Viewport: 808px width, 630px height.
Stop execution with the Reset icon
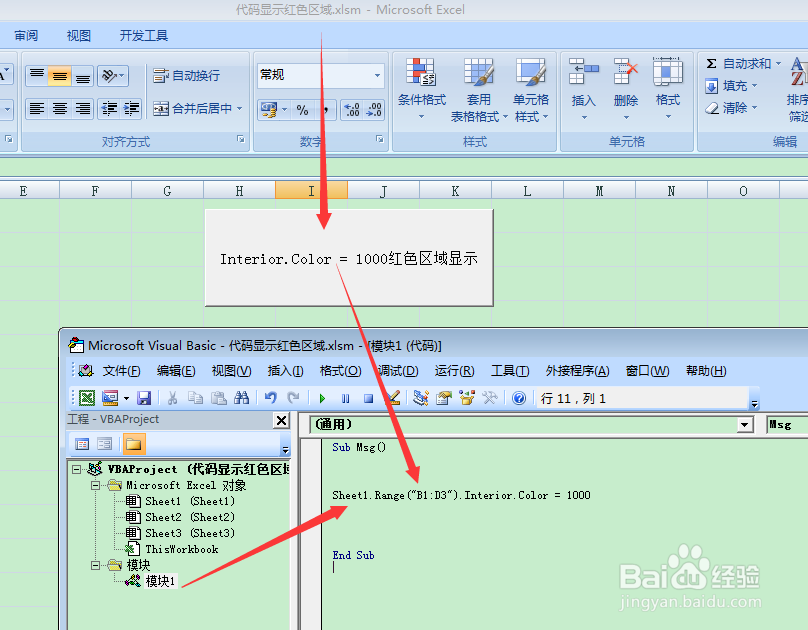click(368, 397)
